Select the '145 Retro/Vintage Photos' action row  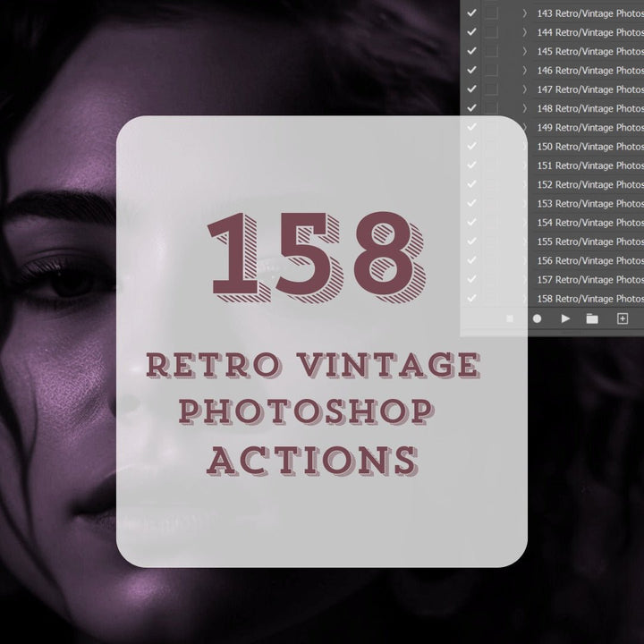[589, 51]
